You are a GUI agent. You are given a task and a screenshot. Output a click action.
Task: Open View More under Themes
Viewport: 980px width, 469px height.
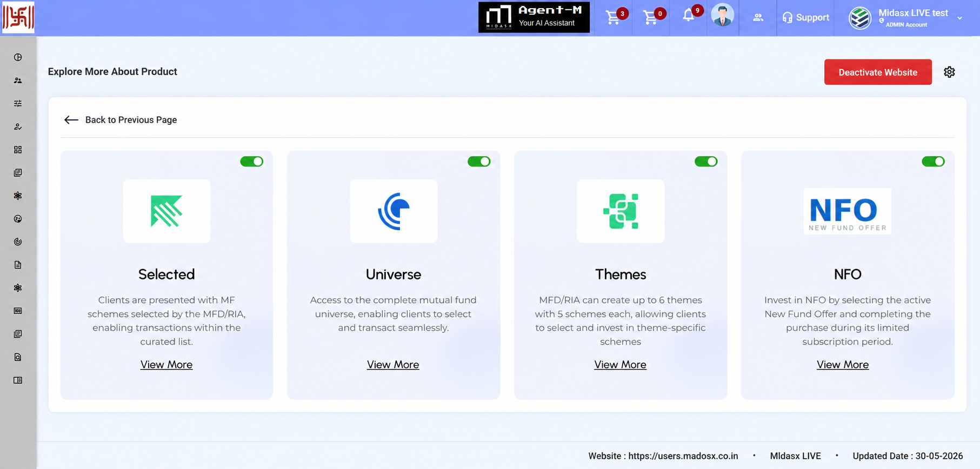tap(621, 365)
